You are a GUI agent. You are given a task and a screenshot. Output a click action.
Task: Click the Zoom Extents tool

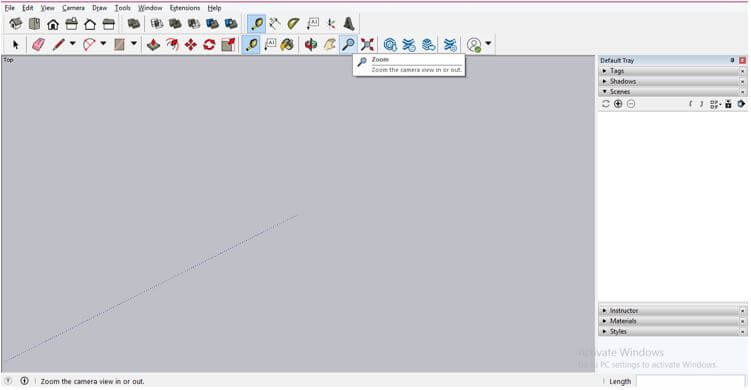367,45
